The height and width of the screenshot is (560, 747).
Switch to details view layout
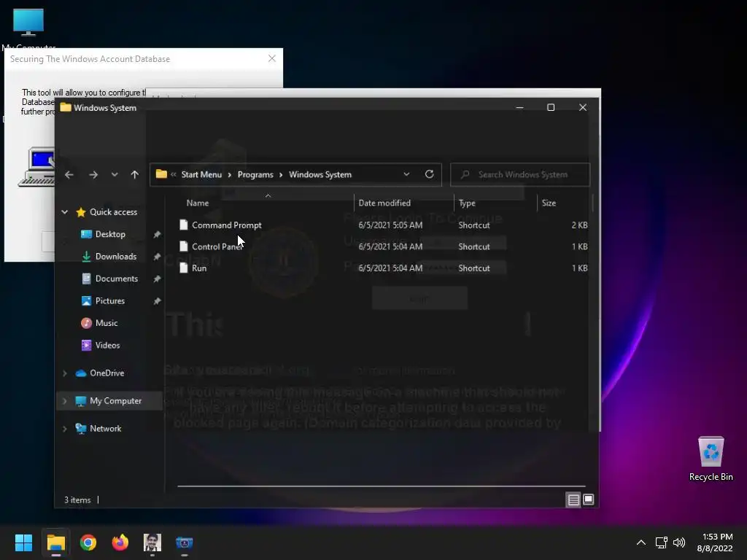(x=573, y=499)
